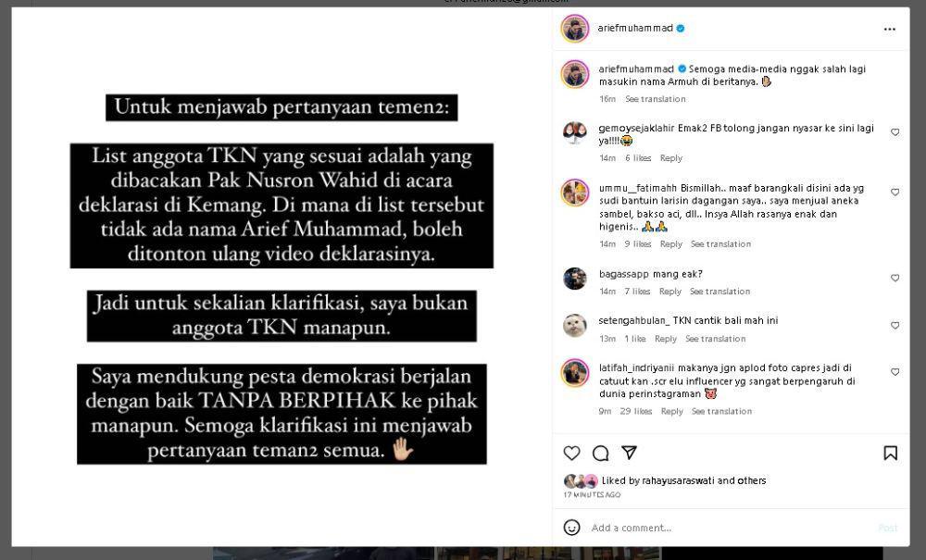This screenshot has width=926, height=560.
Task: See translation of bagassapp's comment
Action: tap(720, 292)
